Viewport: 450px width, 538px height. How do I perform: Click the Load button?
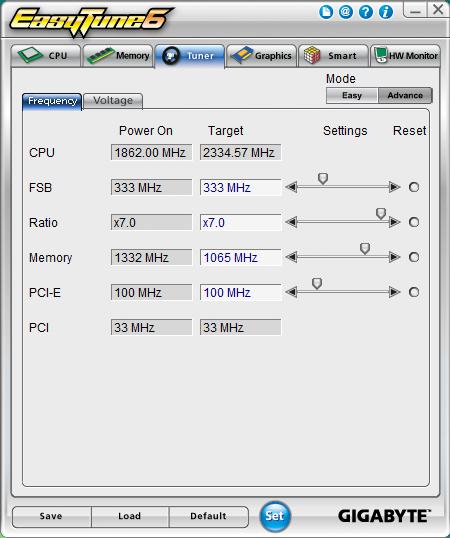pos(130,516)
